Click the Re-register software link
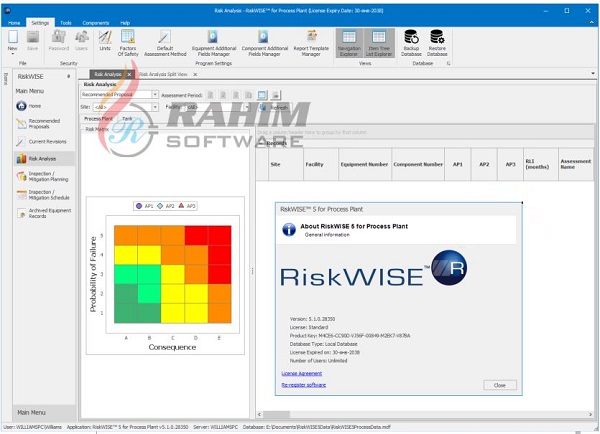This screenshot has height=434, width=600. tap(303, 385)
